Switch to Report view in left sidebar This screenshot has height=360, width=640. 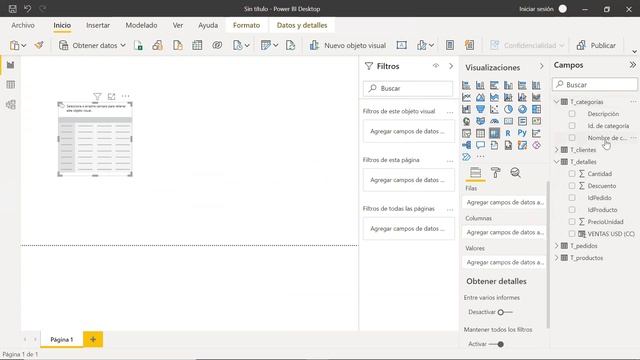tap(11, 65)
